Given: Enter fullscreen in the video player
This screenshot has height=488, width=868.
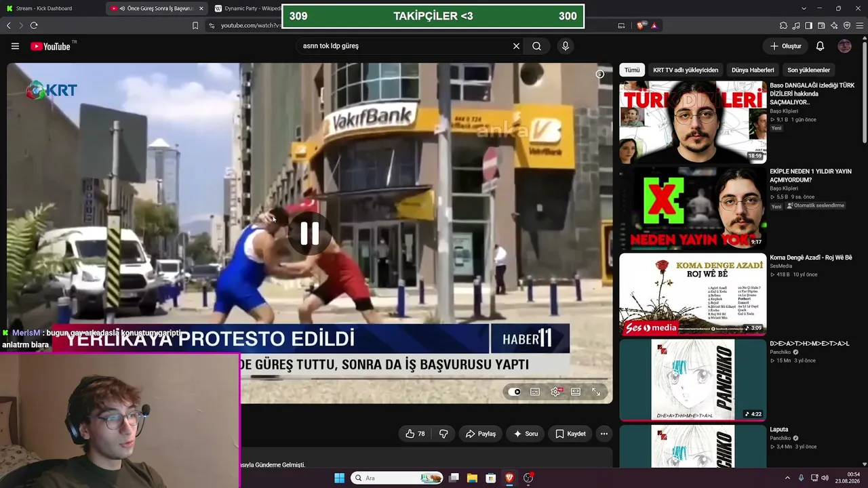Looking at the screenshot, I should (x=596, y=392).
